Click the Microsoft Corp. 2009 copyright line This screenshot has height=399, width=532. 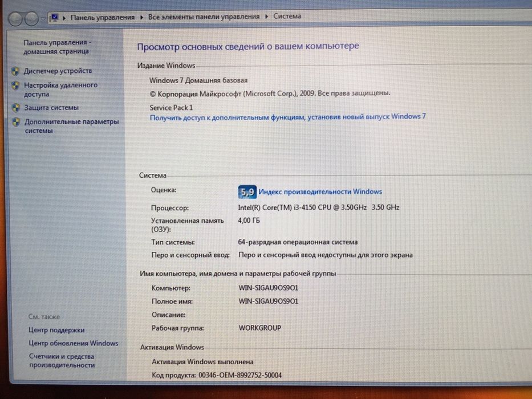click(270, 93)
